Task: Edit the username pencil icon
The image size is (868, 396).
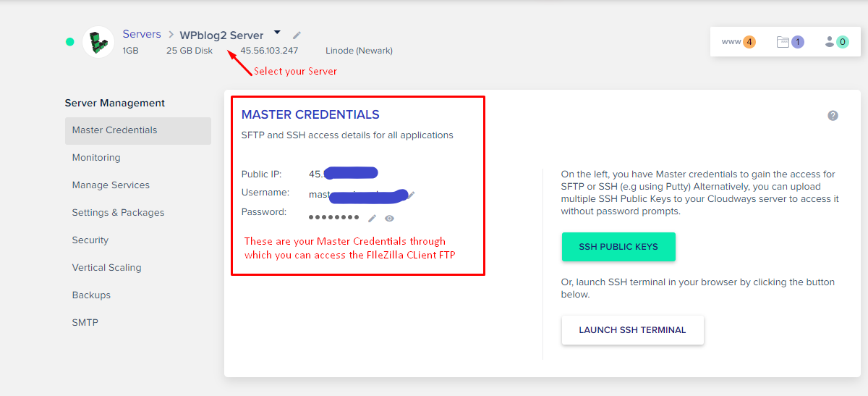Action: click(412, 195)
